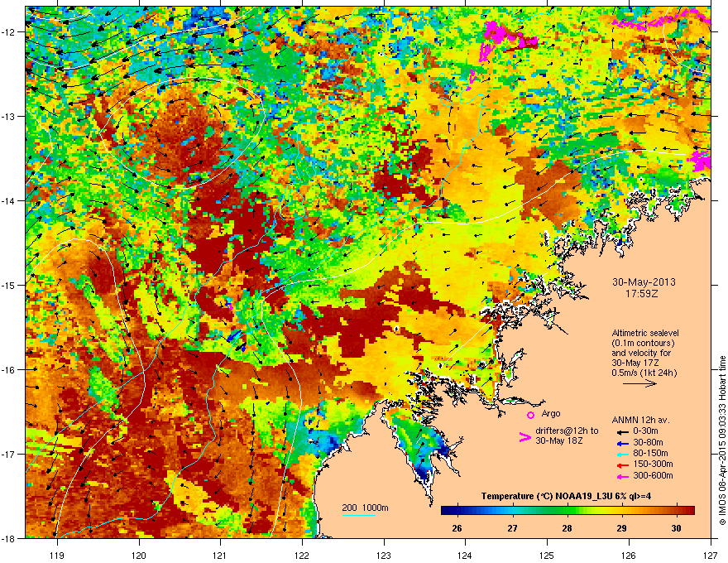Click the '80-150m' depth label
Image resolution: width=728 pixels, height=563 pixels.
650,453
